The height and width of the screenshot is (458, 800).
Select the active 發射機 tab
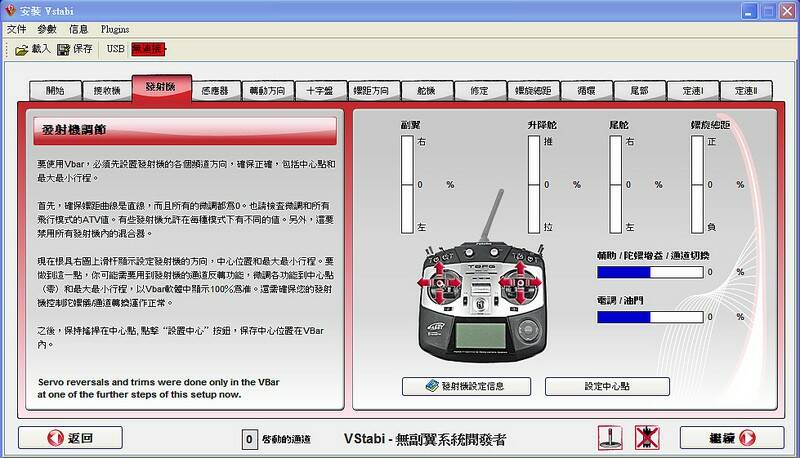coord(161,88)
